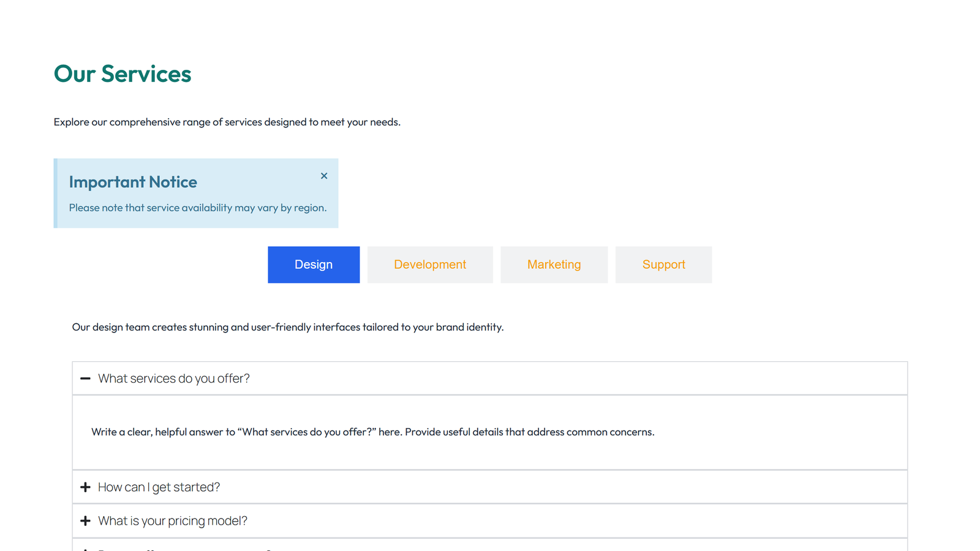
Task: Click the region availability notice message
Action: tap(198, 208)
